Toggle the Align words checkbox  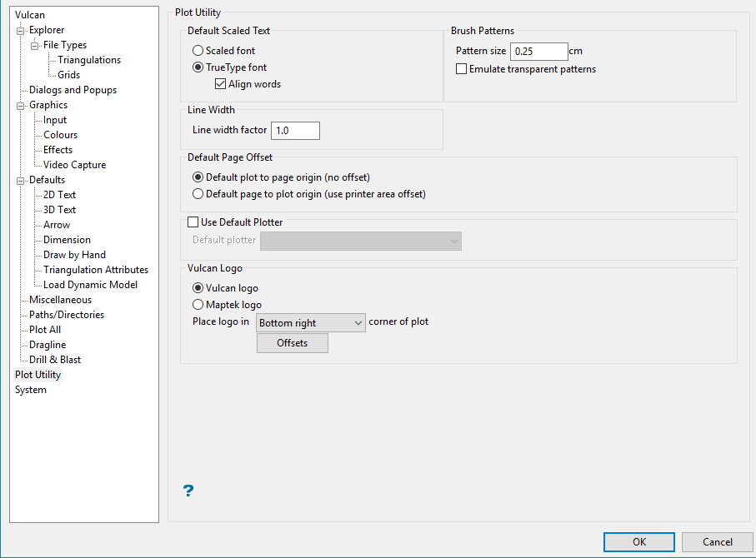tap(220, 84)
